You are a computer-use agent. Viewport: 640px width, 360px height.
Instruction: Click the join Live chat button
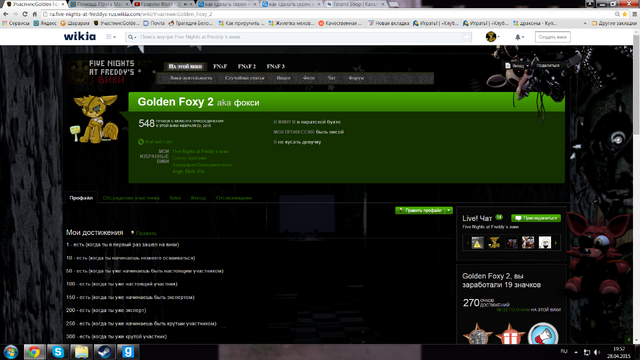click(536, 218)
